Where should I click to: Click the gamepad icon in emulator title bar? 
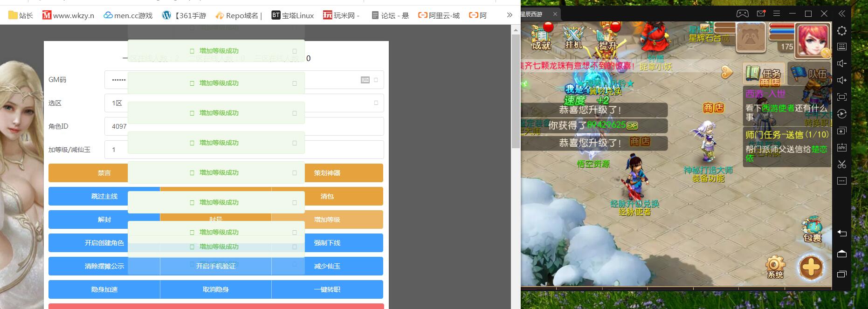742,14
